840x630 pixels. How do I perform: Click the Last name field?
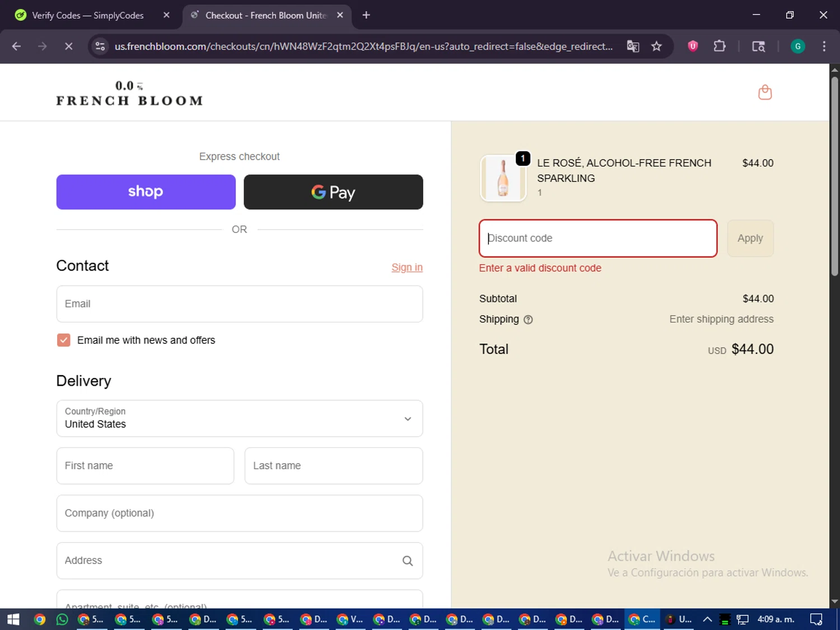tap(334, 466)
